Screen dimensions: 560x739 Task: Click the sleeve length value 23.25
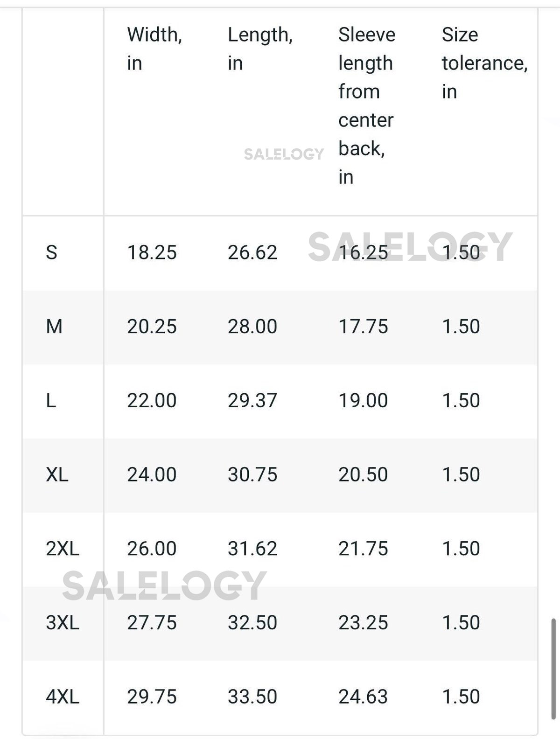coord(363,622)
